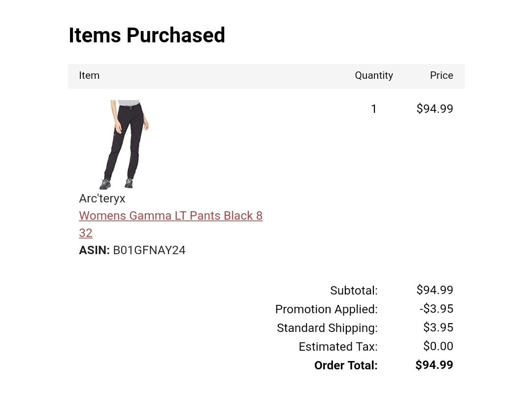Click the item price $94.99 in row

434,108
